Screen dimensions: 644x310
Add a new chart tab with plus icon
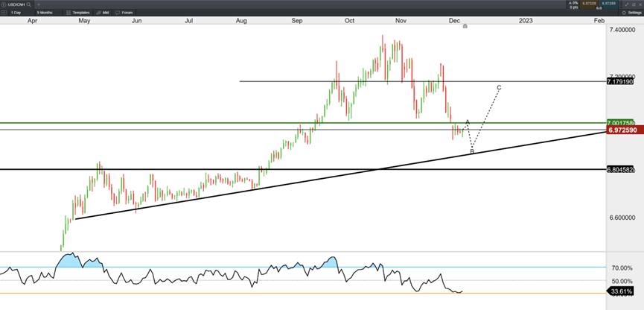pyautogui.click(x=39, y=4)
